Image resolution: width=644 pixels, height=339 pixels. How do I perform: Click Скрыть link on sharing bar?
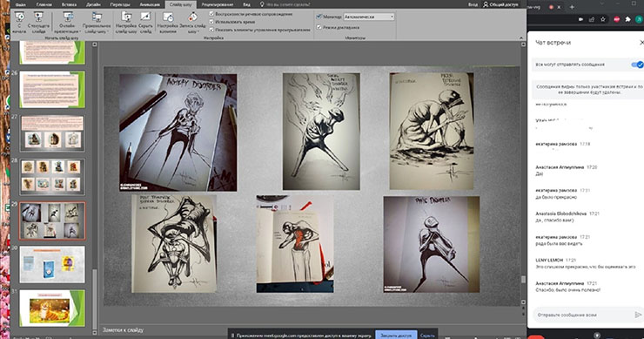(427, 336)
